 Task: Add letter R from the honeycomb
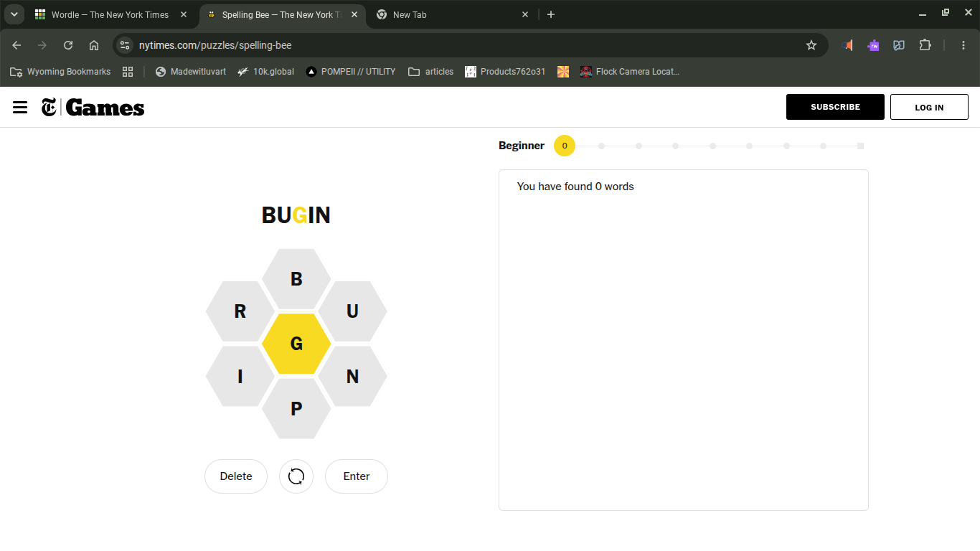[x=240, y=311]
